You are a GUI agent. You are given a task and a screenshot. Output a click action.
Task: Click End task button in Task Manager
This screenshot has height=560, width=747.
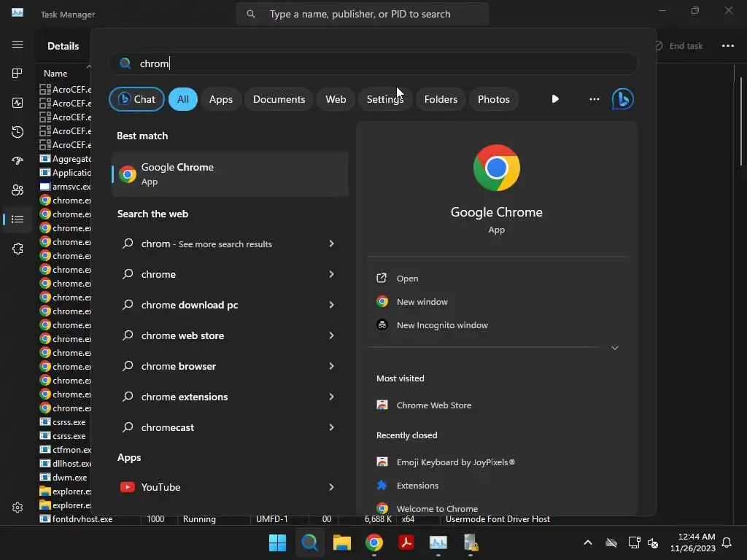click(679, 46)
